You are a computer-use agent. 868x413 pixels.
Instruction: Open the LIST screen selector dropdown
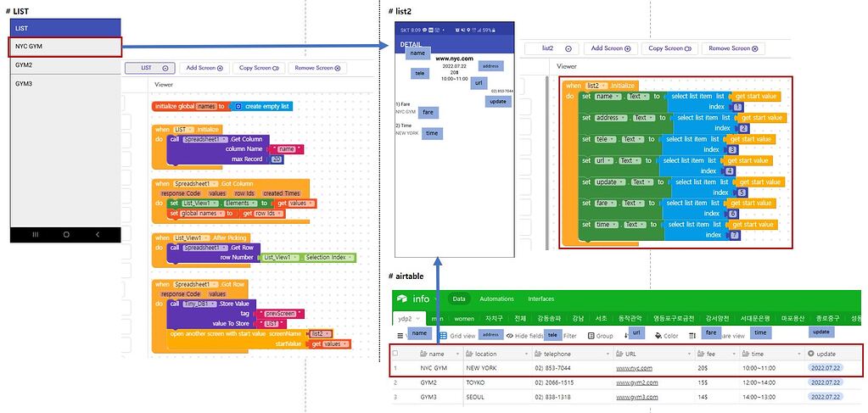click(150, 68)
